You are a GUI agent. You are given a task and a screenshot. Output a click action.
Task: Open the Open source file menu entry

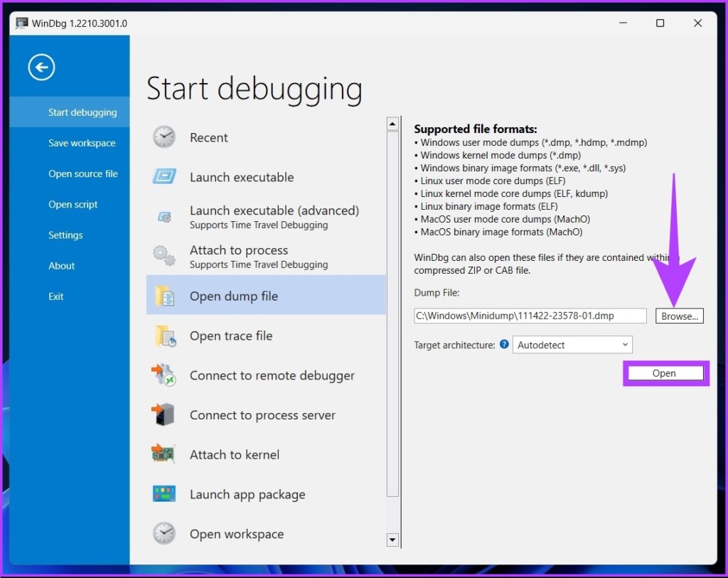click(70, 173)
